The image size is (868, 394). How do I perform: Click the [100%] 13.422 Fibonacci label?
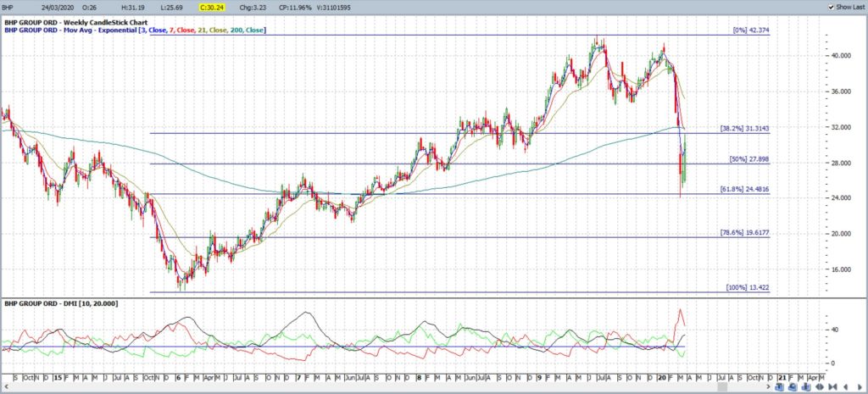(x=748, y=288)
